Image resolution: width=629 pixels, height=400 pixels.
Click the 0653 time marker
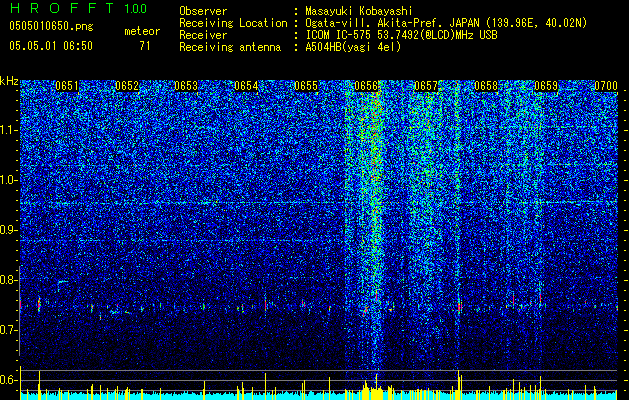pyautogui.click(x=186, y=86)
